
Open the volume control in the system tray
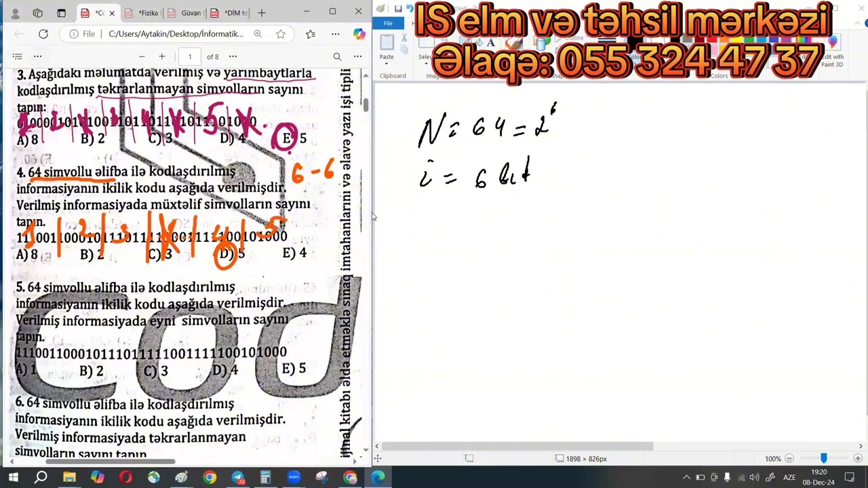coord(754,478)
